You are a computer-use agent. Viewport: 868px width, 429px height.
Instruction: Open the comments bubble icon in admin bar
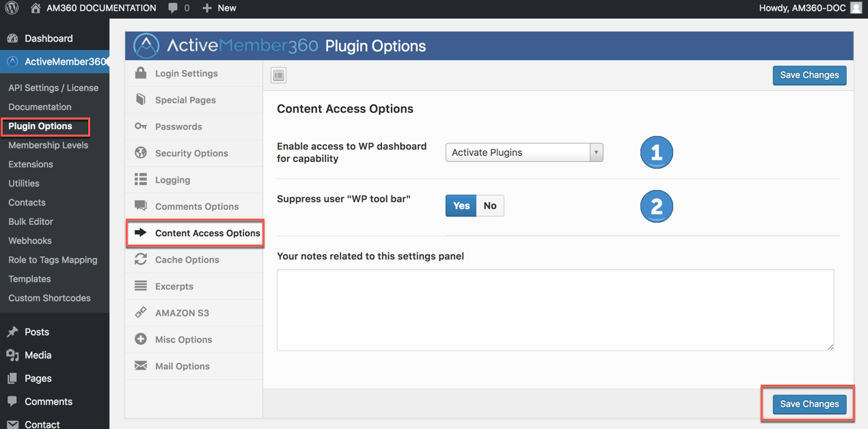(x=172, y=8)
